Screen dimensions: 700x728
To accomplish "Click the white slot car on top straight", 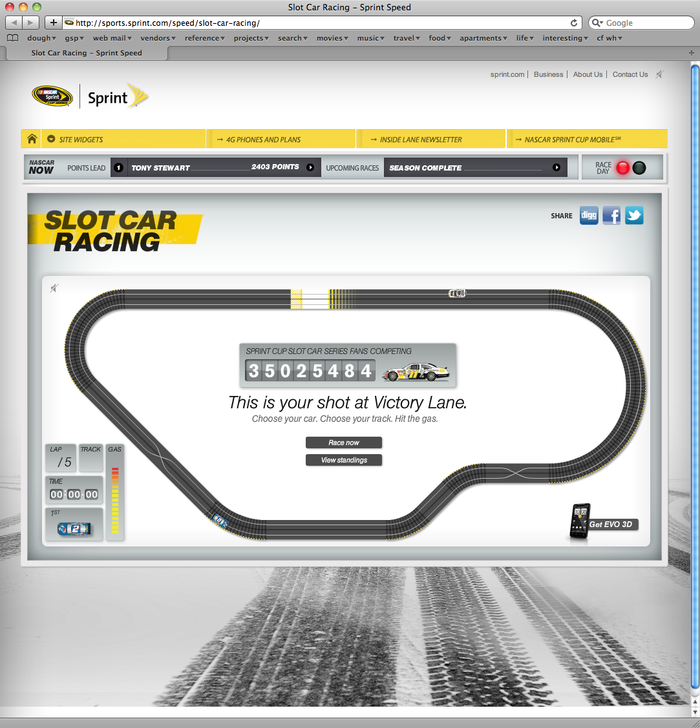I will pyautogui.click(x=457, y=293).
